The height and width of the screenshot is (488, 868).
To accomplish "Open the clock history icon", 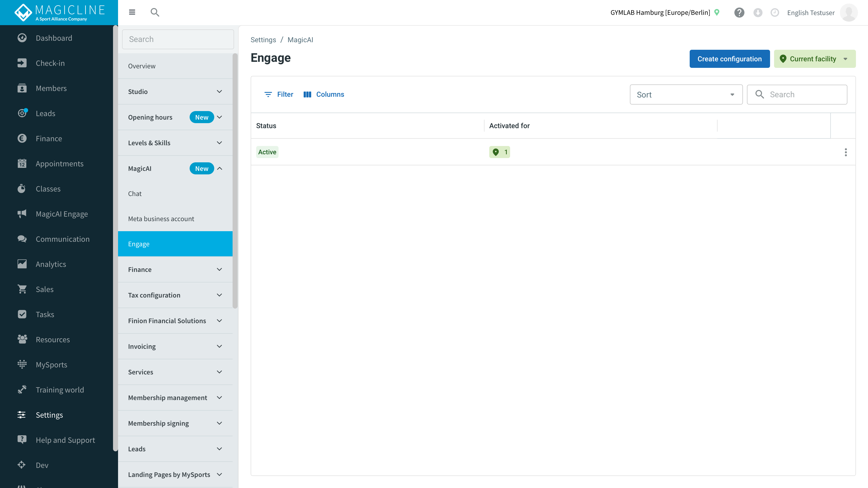I will [775, 13].
